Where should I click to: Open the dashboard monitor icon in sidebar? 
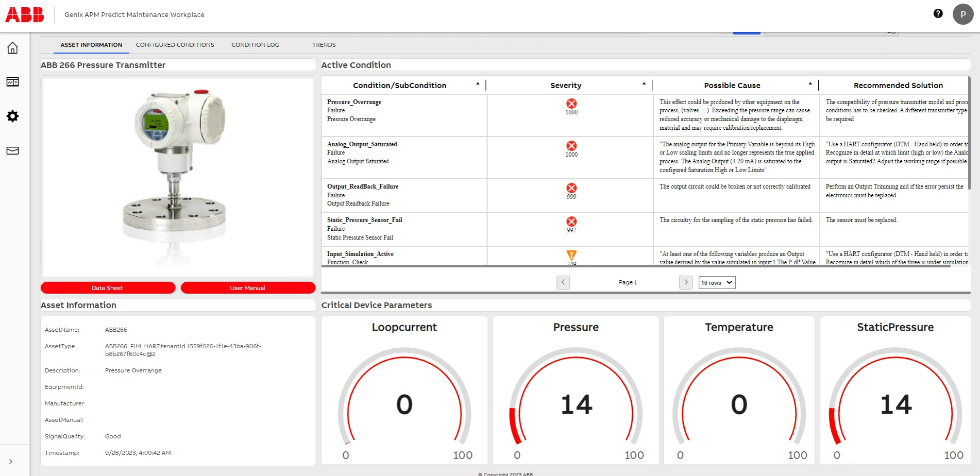(x=12, y=82)
